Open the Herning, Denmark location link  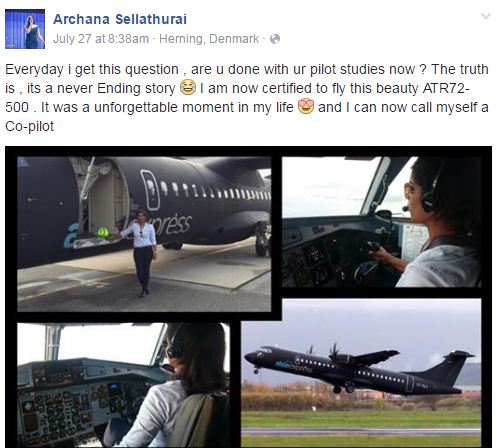coord(209,39)
